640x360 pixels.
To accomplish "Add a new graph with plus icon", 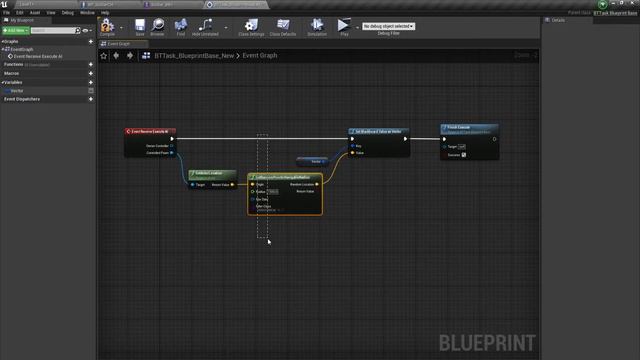I will point(91,42).
